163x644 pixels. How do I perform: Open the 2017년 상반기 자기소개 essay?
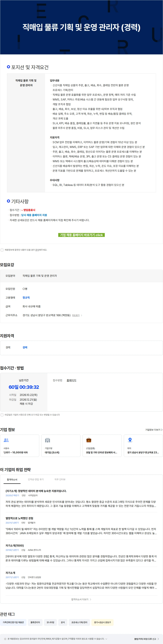[x=10, y=573]
